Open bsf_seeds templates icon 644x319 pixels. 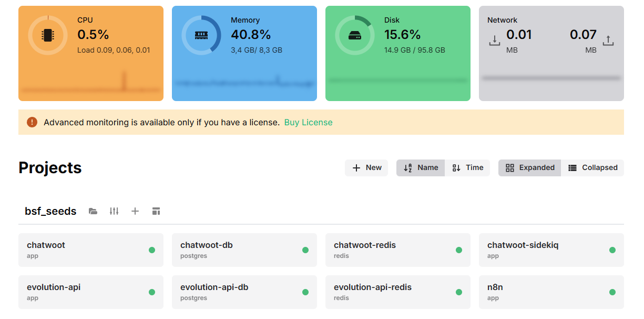(x=156, y=211)
